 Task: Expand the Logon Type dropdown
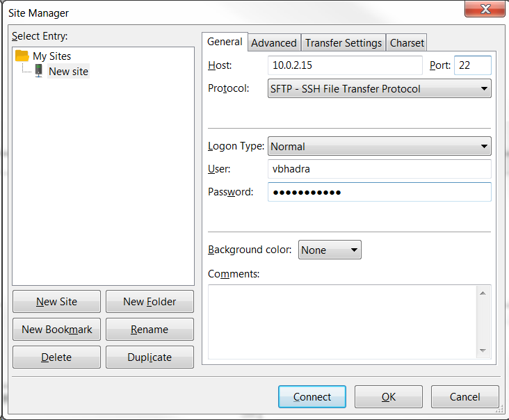379,146
